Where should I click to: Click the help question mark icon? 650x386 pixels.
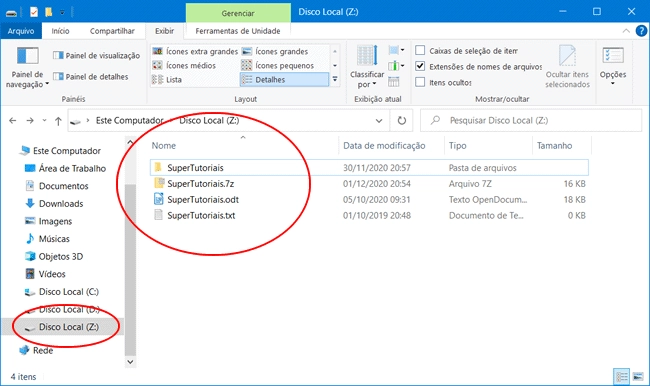(641, 31)
